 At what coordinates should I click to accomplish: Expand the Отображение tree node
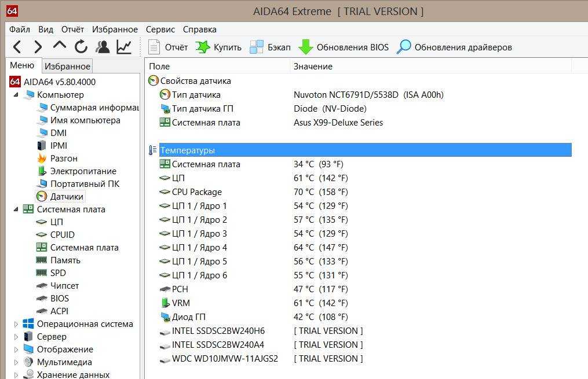pos(16,349)
